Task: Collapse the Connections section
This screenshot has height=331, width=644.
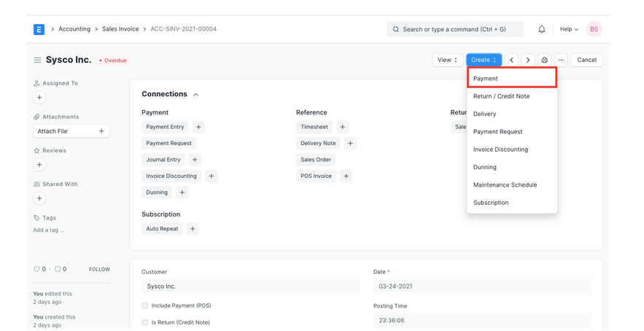Action: [x=195, y=94]
